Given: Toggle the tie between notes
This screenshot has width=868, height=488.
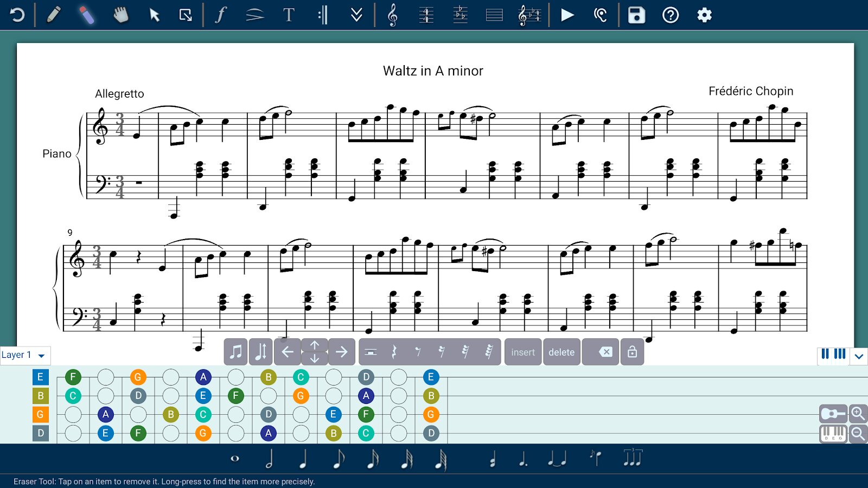Looking at the screenshot, I should tap(557, 459).
